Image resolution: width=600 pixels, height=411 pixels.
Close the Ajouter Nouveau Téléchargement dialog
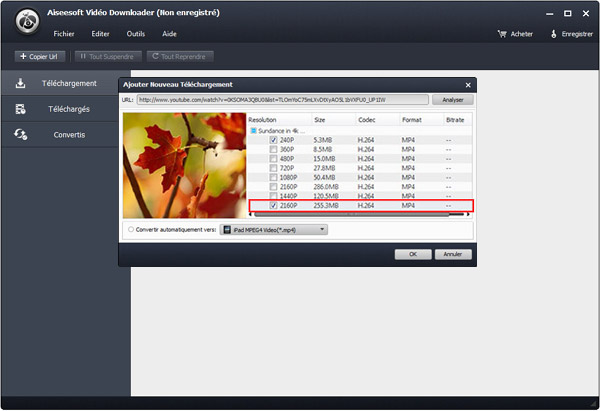coord(468,85)
